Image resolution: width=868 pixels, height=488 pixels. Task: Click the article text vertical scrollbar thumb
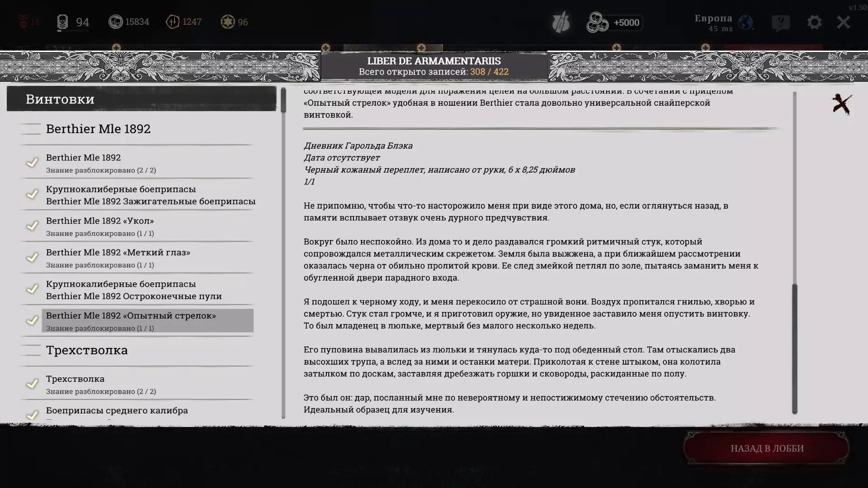(x=794, y=348)
